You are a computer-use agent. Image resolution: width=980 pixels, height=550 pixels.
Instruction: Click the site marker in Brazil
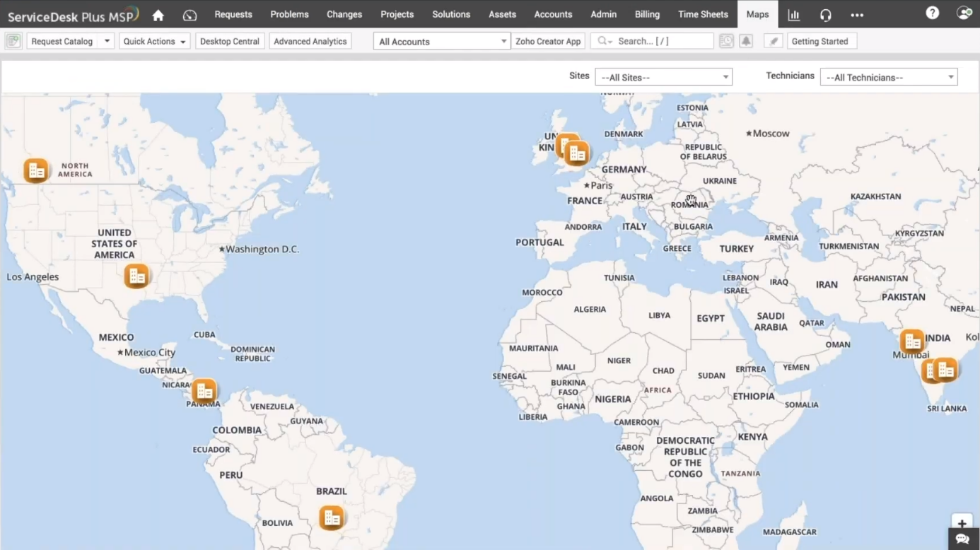(332, 518)
